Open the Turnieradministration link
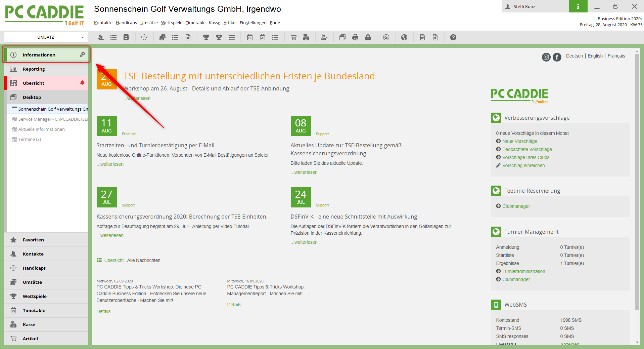The image size is (644, 349). (523, 271)
